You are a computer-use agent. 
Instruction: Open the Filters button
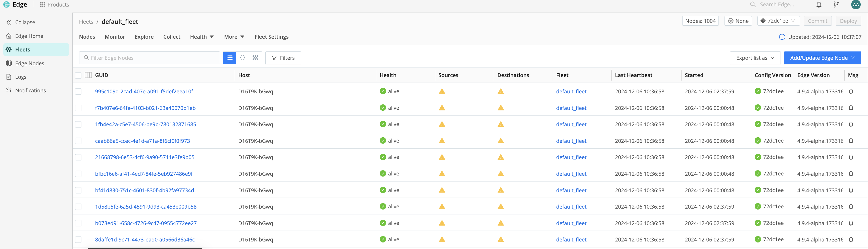tap(283, 58)
